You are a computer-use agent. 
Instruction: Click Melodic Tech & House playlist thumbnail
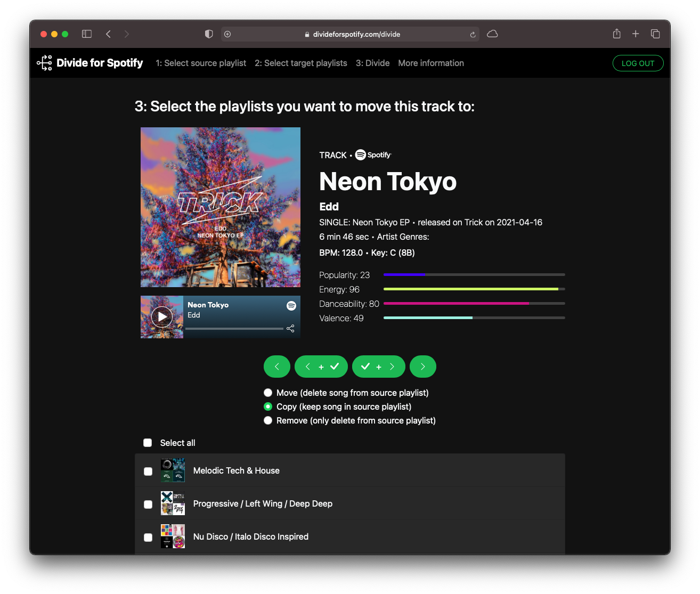(x=173, y=470)
